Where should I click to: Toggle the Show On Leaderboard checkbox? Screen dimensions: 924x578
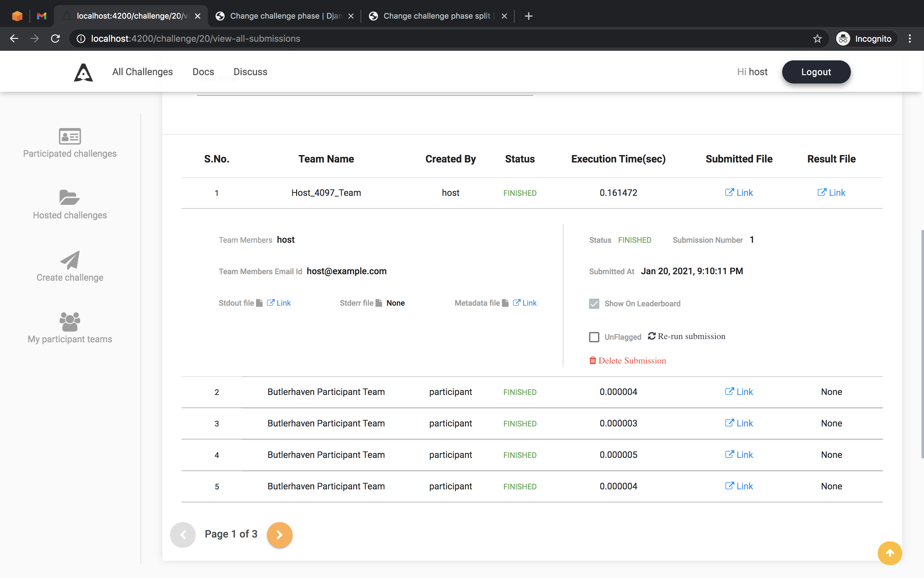pos(594,303)
